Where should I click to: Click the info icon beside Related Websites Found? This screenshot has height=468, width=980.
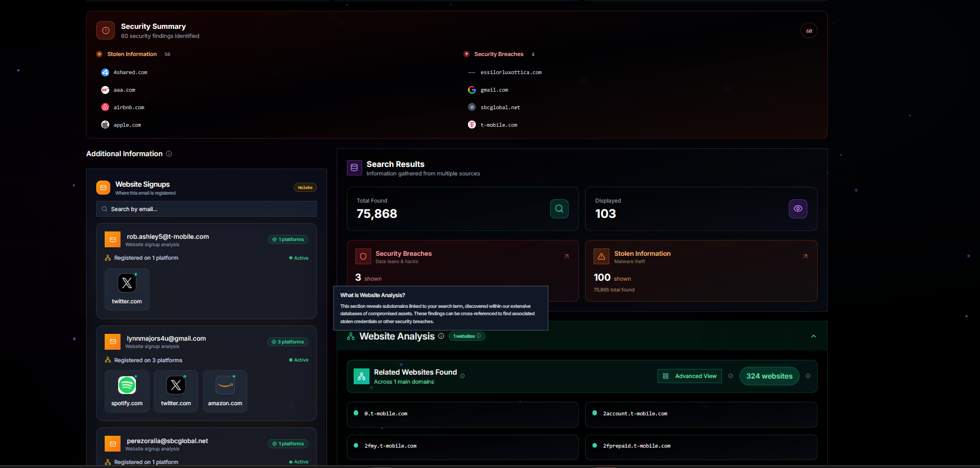(462, 376)
